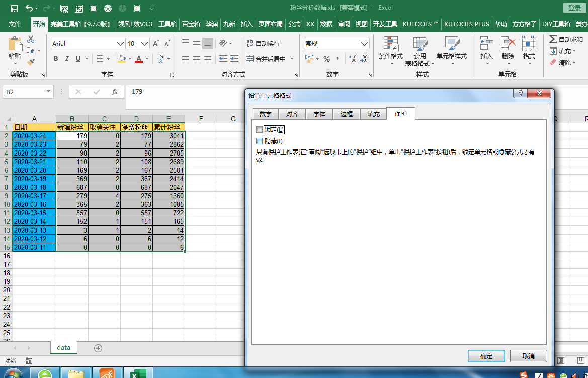Click the Windows Start button
The width and height of the screenshot is (588, 378).
click(x=14, y=373)
